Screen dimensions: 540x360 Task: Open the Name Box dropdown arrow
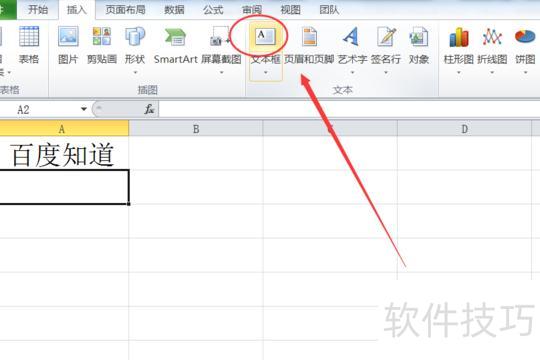click(x=84, y=109)
